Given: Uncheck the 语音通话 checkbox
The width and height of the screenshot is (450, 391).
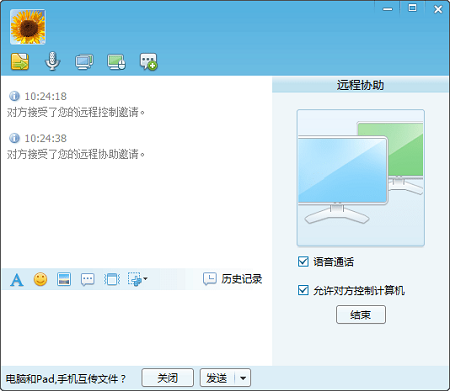Looking at the screenshot, I should (x=303, y=262).
